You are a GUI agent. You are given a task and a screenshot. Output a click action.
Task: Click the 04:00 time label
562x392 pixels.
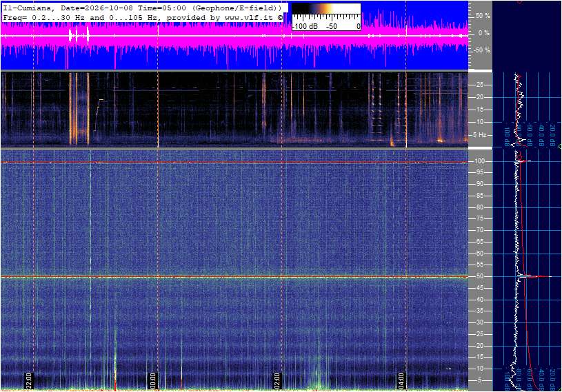[401, 380]
